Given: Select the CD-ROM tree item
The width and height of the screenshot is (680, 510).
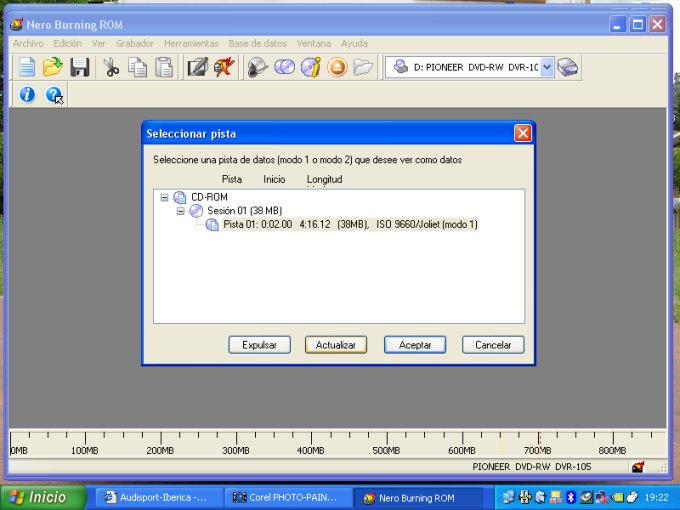Looking at the screenshot, I should pyautogui.click(x=209, y=197).
